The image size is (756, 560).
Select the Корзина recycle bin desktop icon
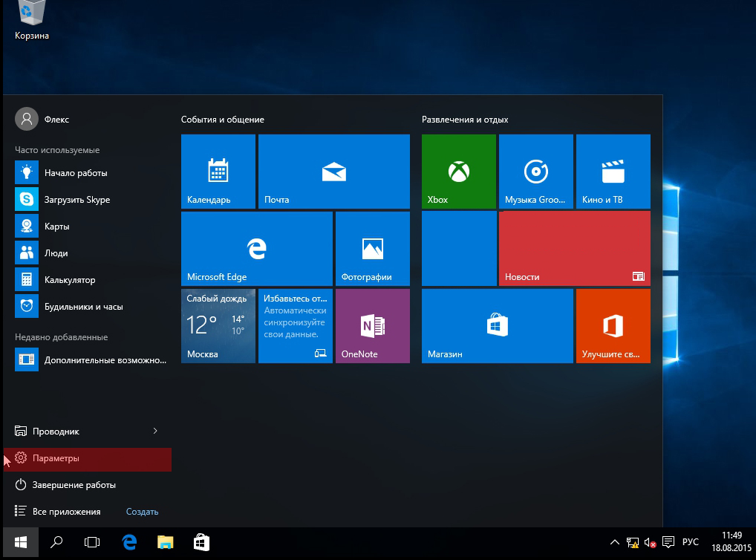pos(31,20)
